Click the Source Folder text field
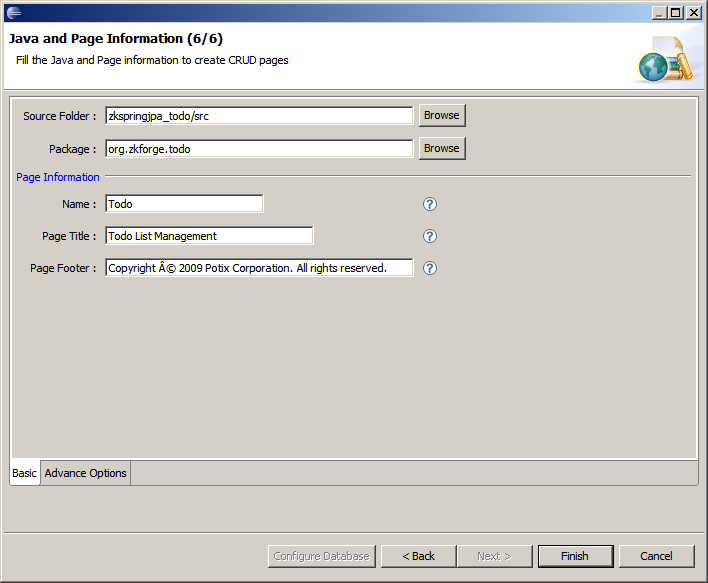708x583 pixels. (x=258, y=116)
